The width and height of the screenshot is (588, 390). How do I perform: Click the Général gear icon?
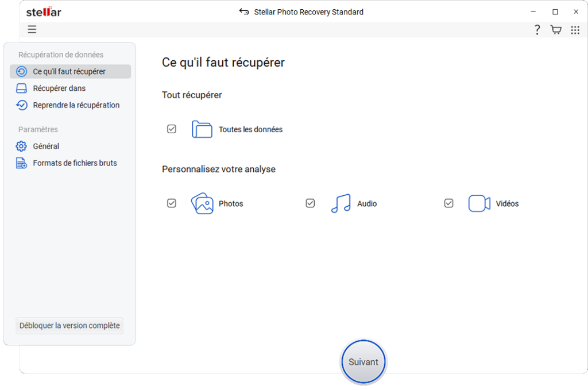(x=21, y=146)
